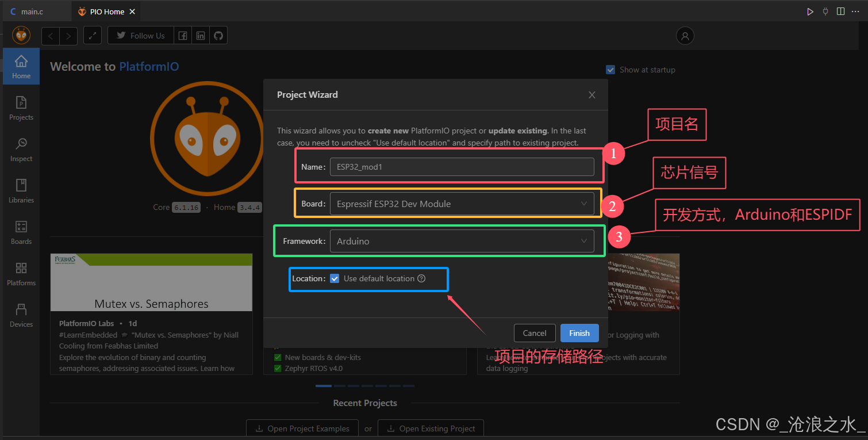Click the right news card code thumbnail
The image size is (868, 440).
(x=644, y=282)
